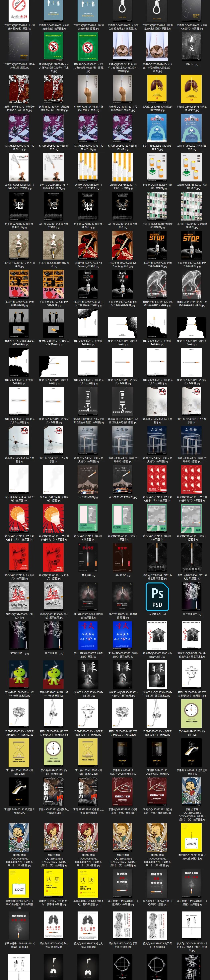The height and width of the screenshot is (980, 210).
Task: Click the file name 空气的味道二.jpg
Action: click(x=192, y=614)
